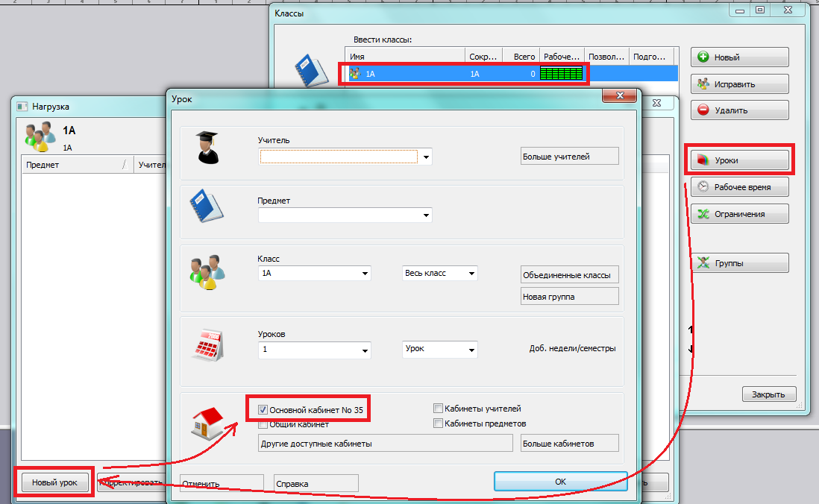Click the Группы people icon
The height and width of the screenshot is (504, 819).
point(703,262)
